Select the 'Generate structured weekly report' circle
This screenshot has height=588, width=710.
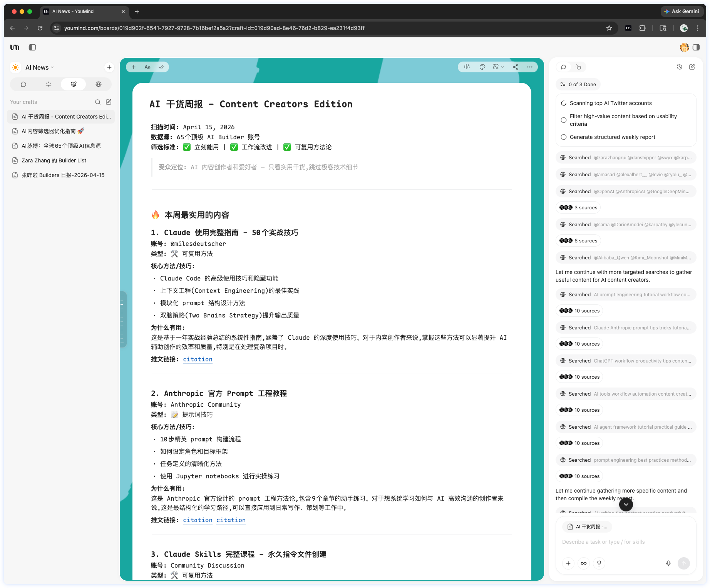click(x=564, y=137)
